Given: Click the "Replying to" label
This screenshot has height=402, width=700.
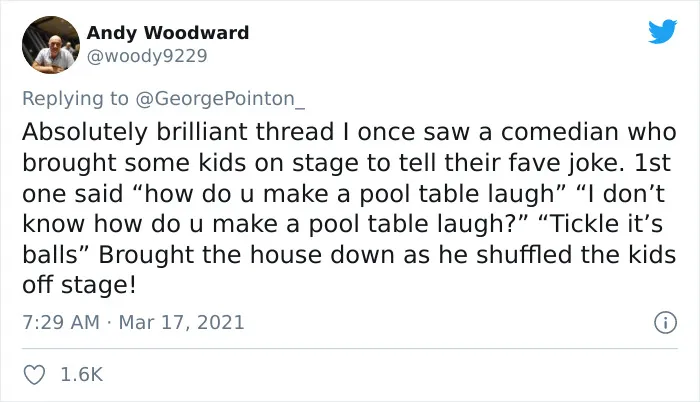Looking at the screenshot, I should pyautogui.click(x=75, y=99).
